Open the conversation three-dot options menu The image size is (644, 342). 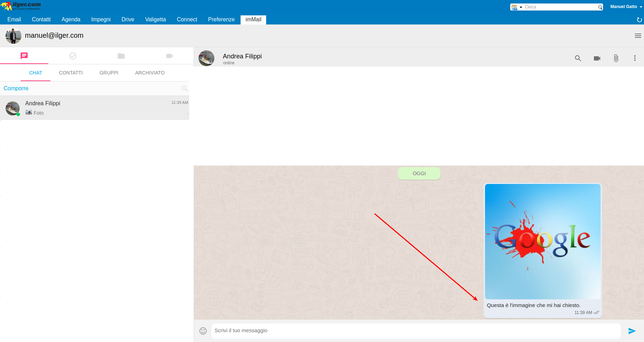pyautogui.click(x=635, y=58)
